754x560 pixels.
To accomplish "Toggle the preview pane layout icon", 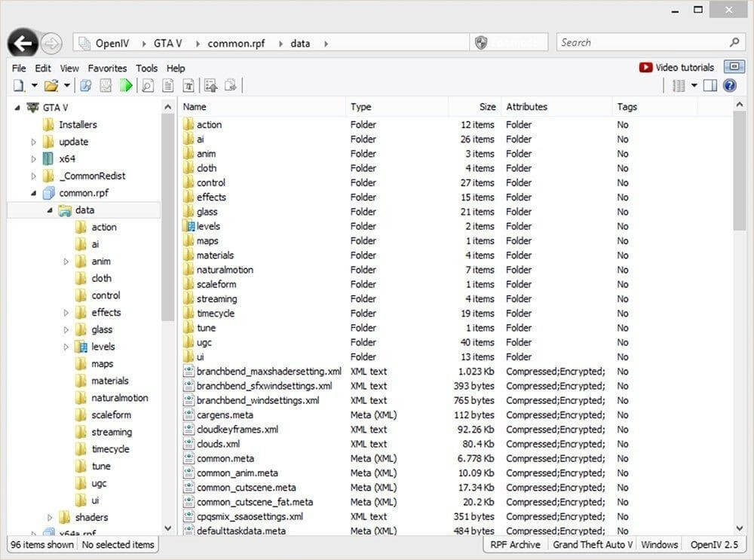I will pyautogui.click(x=710, y=86).
